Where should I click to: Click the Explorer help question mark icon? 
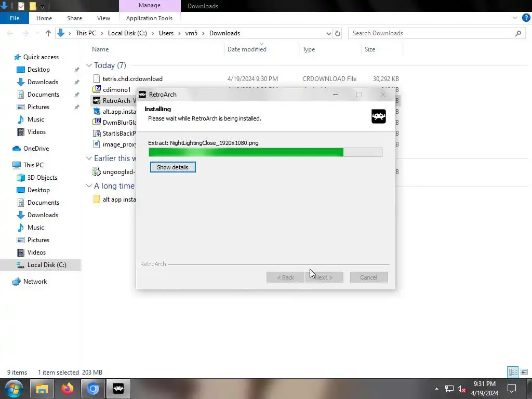tap(526, 18)
